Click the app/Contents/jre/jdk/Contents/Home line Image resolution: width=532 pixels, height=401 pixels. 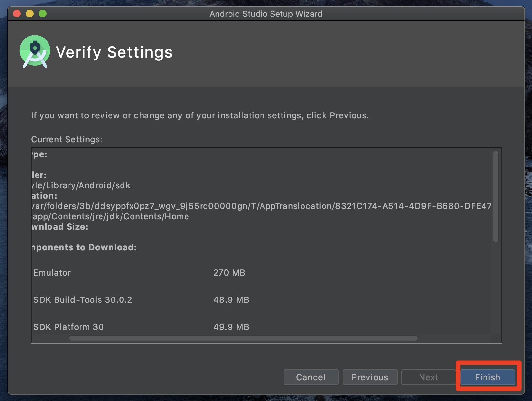click(x=111, y=216)
